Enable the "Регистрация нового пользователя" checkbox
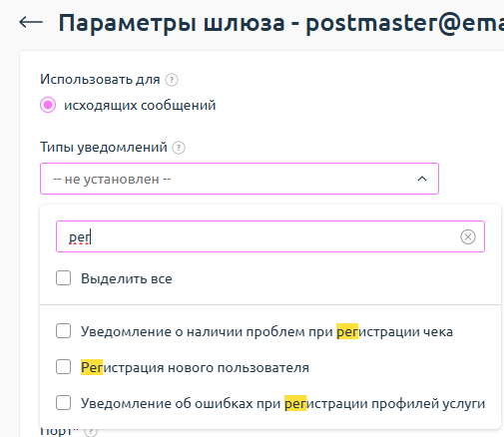The width and height of the screenshot is (504, 437). (63, 367)
